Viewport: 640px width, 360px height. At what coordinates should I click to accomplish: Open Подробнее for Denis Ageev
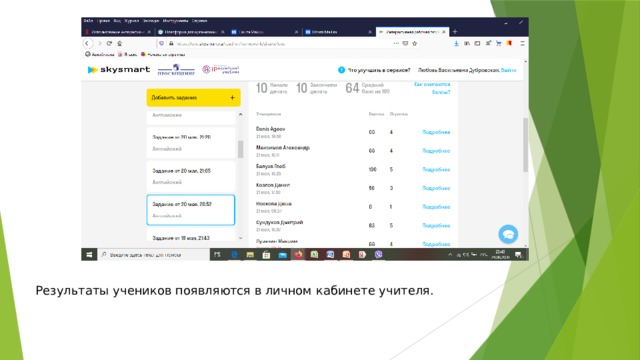(x=436, y=132)
